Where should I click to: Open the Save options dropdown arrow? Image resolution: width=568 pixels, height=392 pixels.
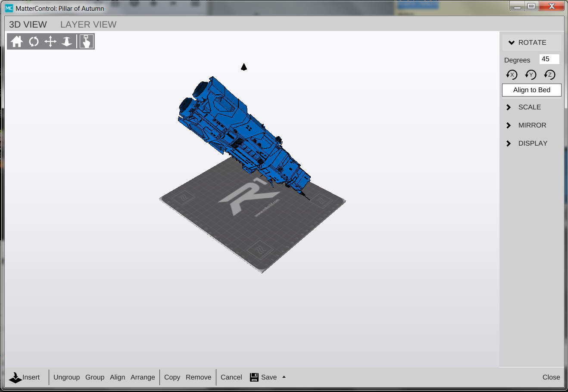(284, 377)
